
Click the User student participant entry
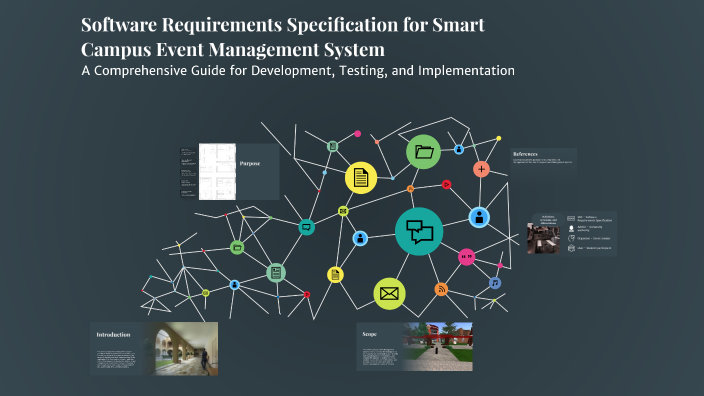tap(594, 248)
